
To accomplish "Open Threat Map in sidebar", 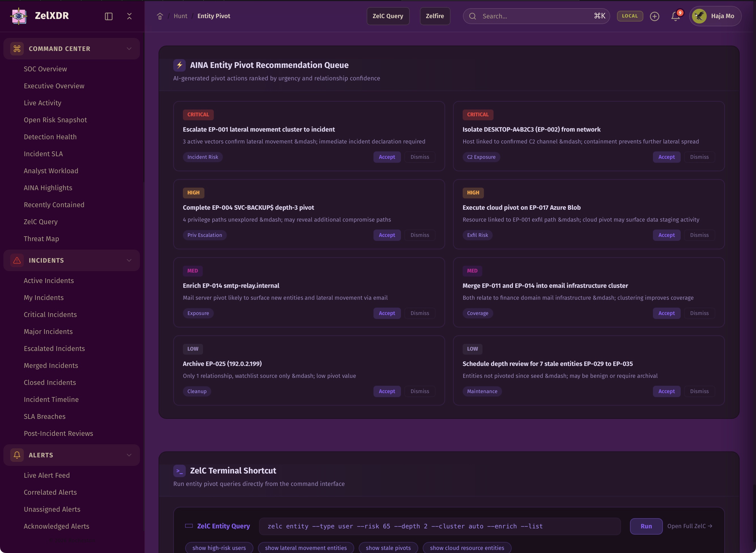I will 41,239.
